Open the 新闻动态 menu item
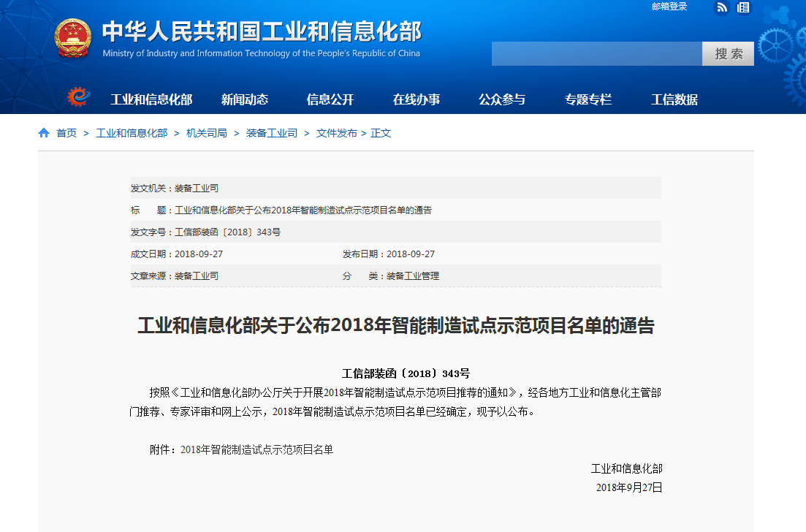Viewport: 806px width, 532px height. [x=245, y=100]
